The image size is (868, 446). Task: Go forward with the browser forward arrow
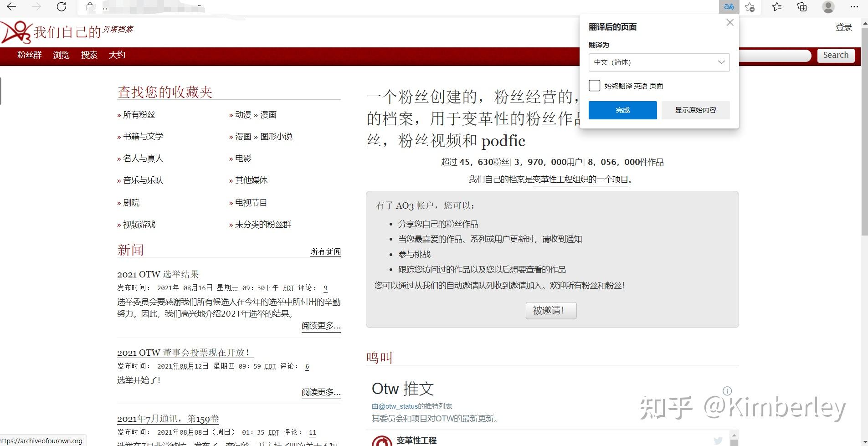[x=36, y=7]
